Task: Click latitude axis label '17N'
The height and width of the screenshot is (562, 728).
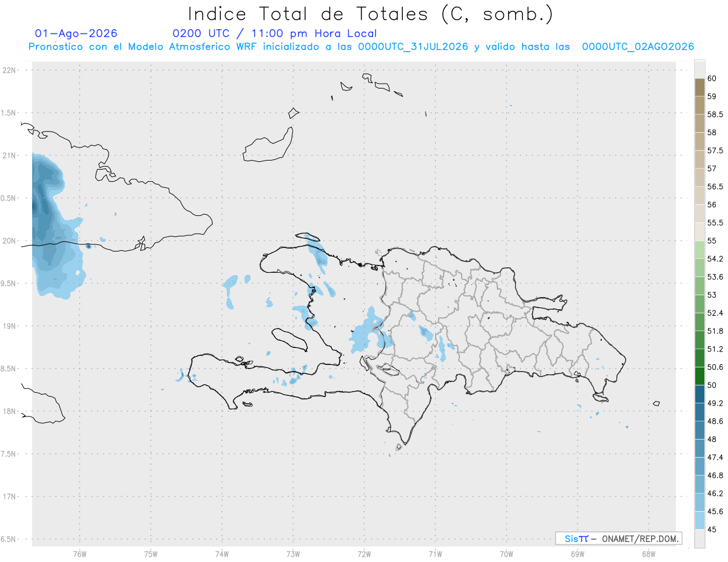Action: pyautogui.click(x=10, y=497)
